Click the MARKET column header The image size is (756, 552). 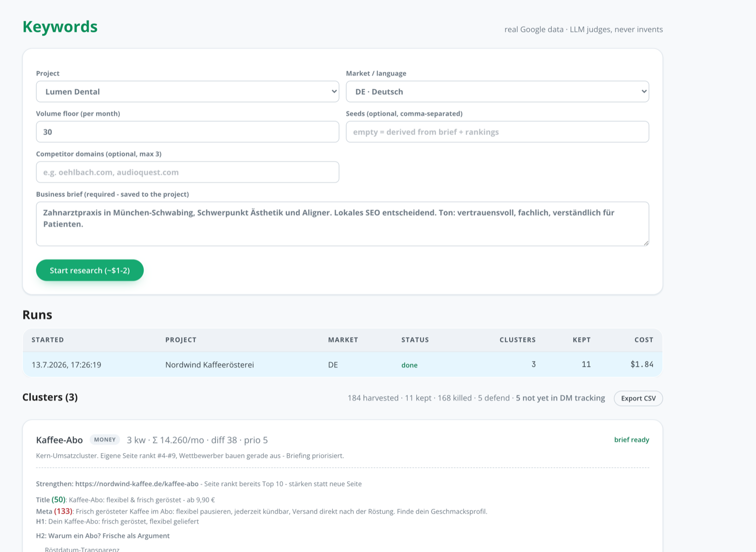343,340
